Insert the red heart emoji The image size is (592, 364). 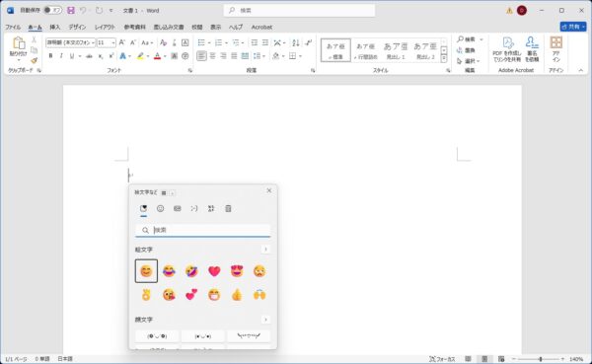[214, 271]
